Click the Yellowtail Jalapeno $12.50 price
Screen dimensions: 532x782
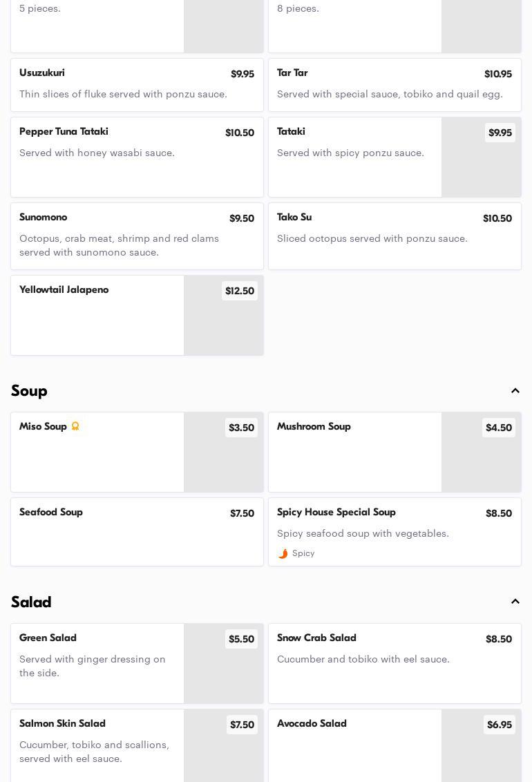point(240,291)
